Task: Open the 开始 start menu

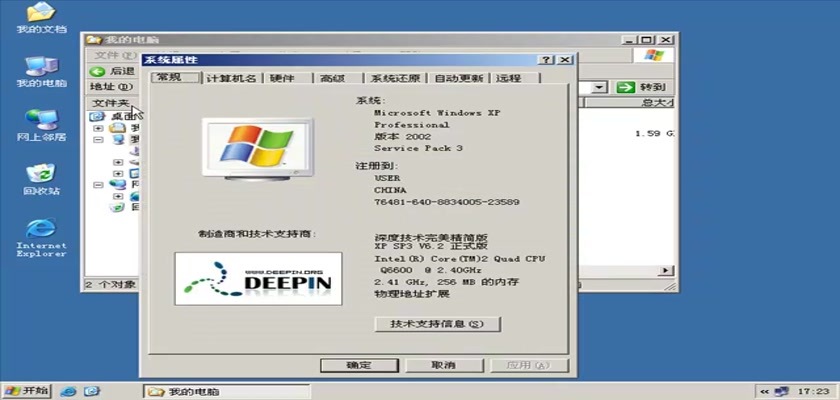Action: 27,391
